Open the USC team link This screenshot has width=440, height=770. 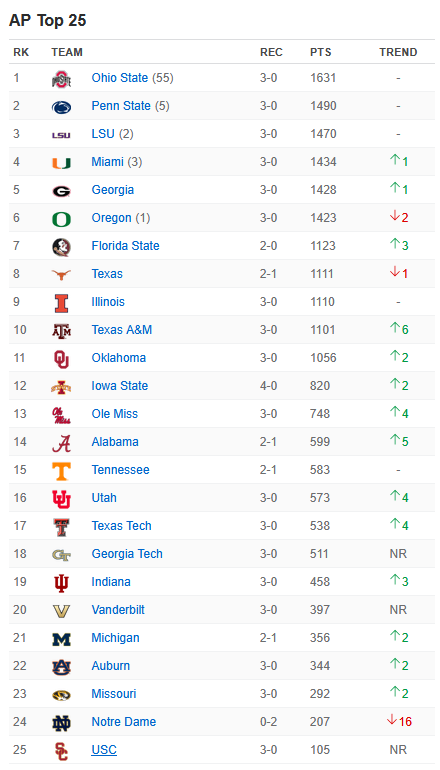pyautogui.click(x=104, y=750)
